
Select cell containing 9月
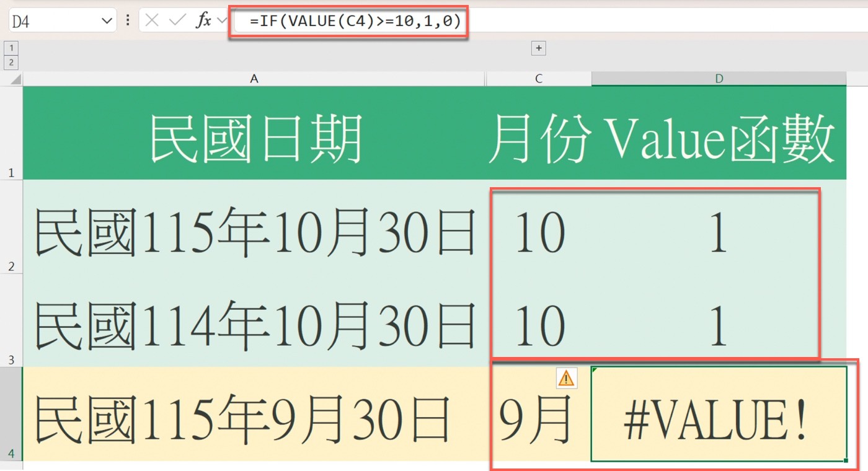[x=539, y=414]
